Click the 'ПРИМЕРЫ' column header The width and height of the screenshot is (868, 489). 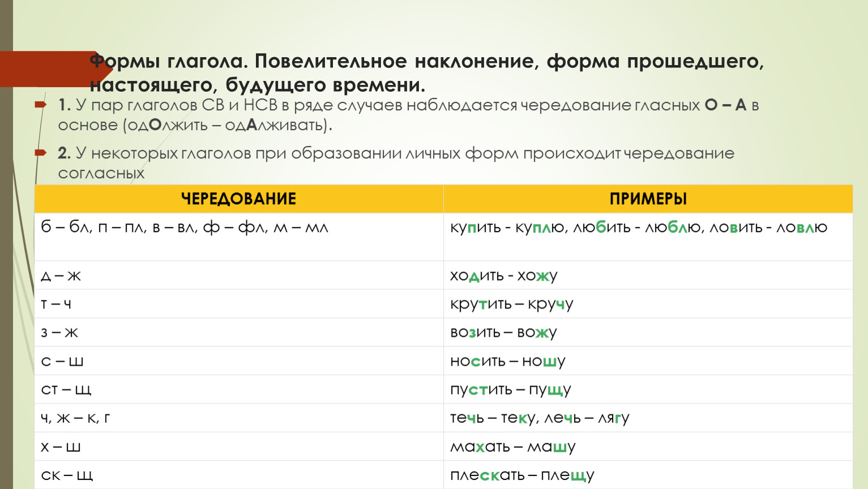coord(648,199)
